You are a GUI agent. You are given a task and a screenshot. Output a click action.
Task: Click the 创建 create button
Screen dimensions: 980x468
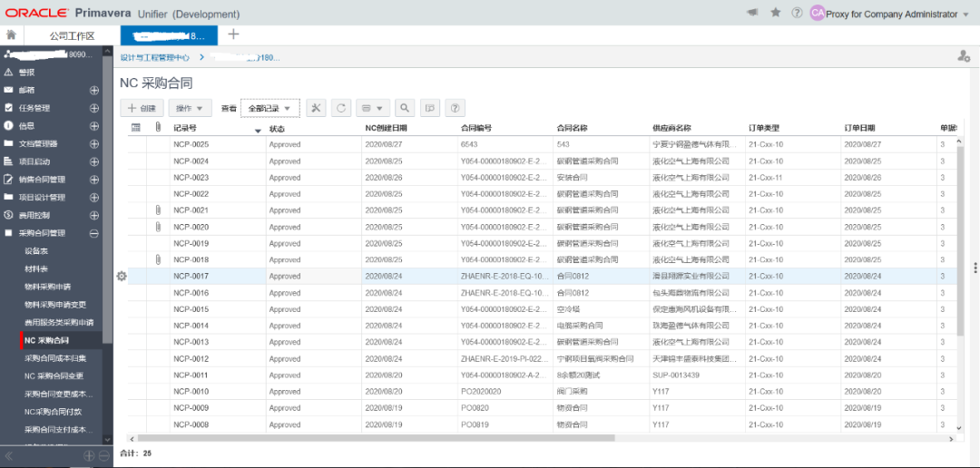(142, 108)
